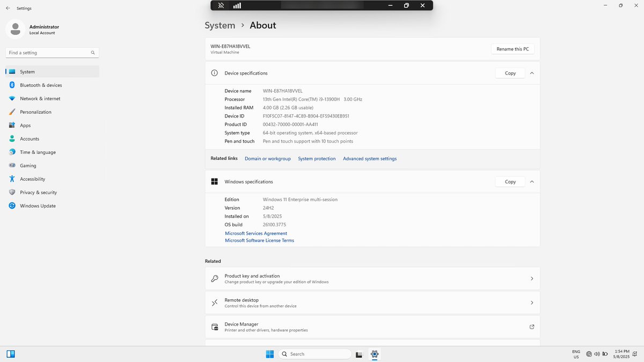Screen dimensions: 644x362
Task: Select Apps in the sidebar
Action: (x=52, y=125)
